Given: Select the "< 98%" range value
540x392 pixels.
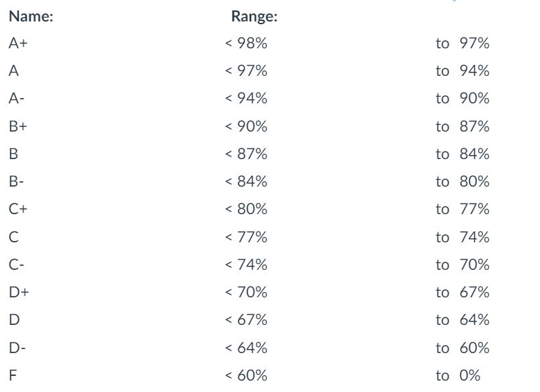Looking at the screenshot, I should [x=247, y=44].
